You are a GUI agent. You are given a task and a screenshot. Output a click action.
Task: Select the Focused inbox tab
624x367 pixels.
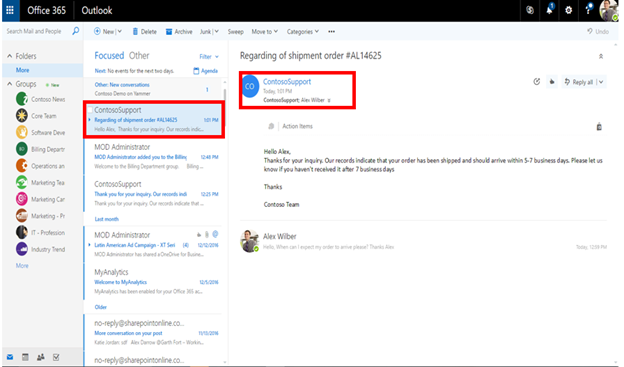pos(109,56)
